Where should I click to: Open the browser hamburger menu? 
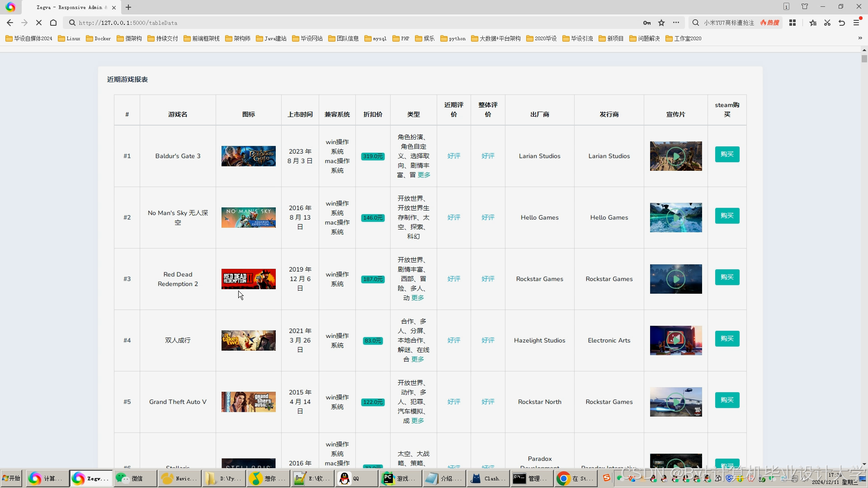(856, 23)
